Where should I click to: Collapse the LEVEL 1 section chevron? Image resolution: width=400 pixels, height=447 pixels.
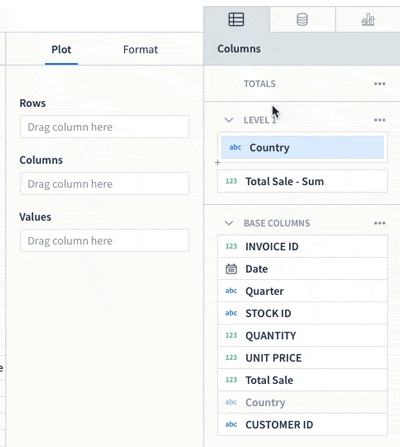(x=229, y=120)
